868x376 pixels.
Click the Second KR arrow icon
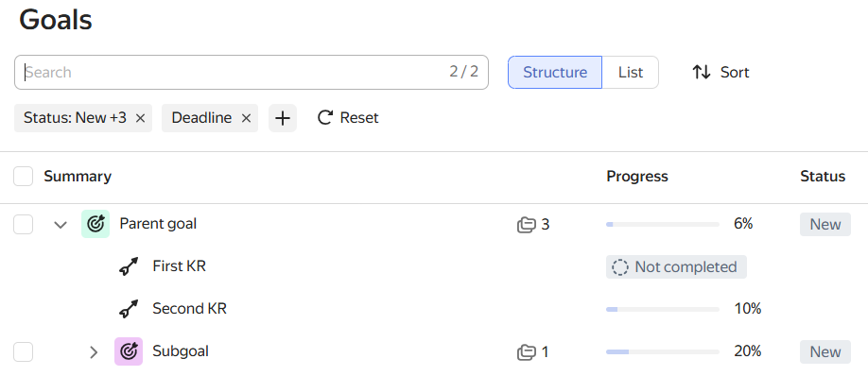click(129, 309)
